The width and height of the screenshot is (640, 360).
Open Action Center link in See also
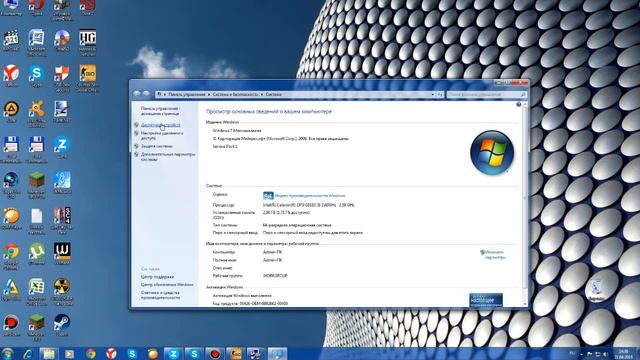158,277
